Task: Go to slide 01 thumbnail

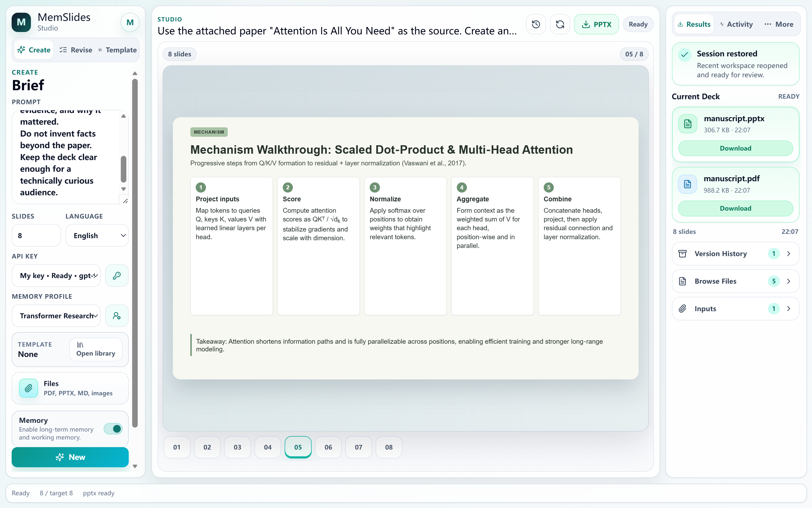Action: click(x=177, y=447)
